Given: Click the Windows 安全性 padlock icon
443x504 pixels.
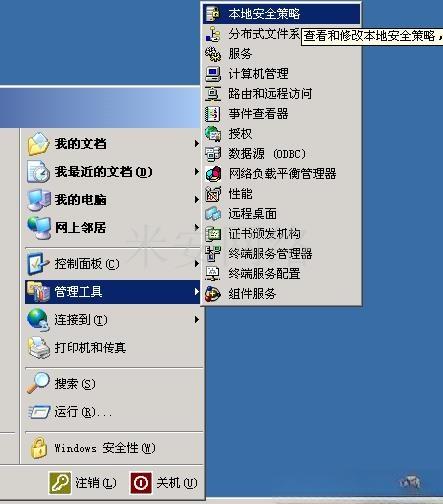Looking at the screenshot, I should pos(39,448).
